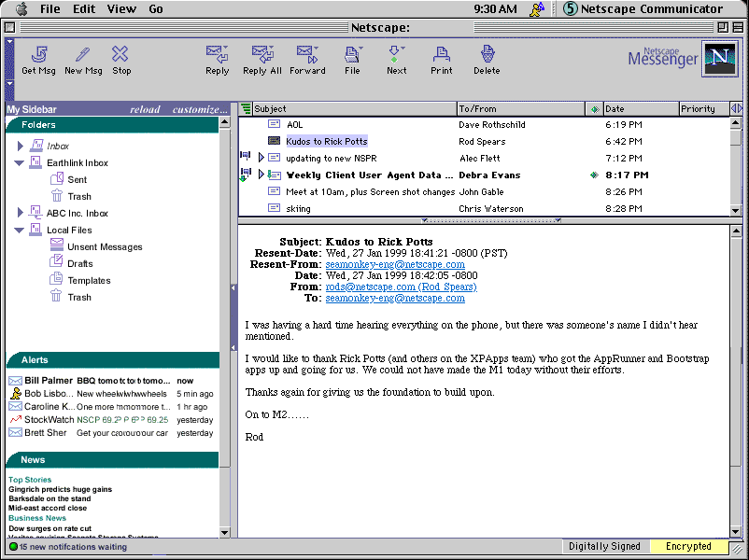Click the Business News heading
This screenshot has width=749, height=560.
click(37, 518)
